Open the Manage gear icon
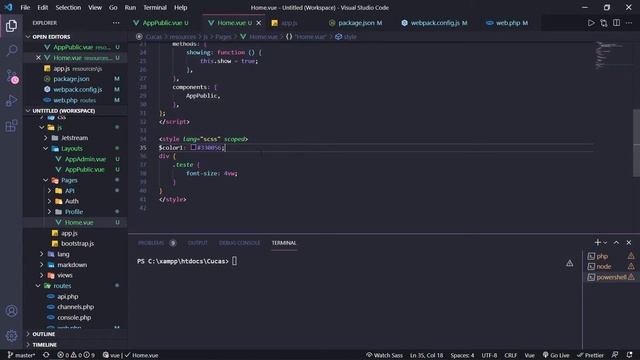The height and width of the screenshot is (360, 640). click(11, 336)
